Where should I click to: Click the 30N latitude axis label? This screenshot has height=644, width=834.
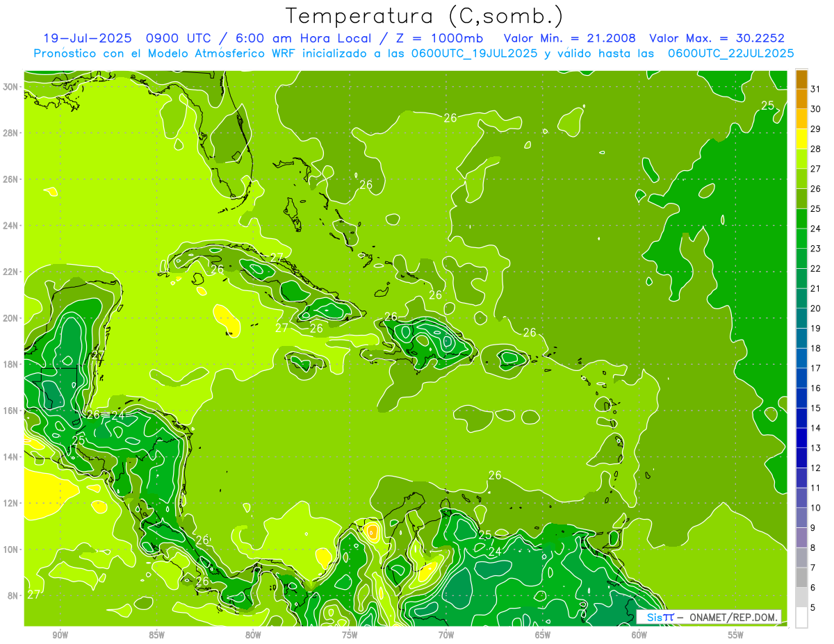point(11,86)
